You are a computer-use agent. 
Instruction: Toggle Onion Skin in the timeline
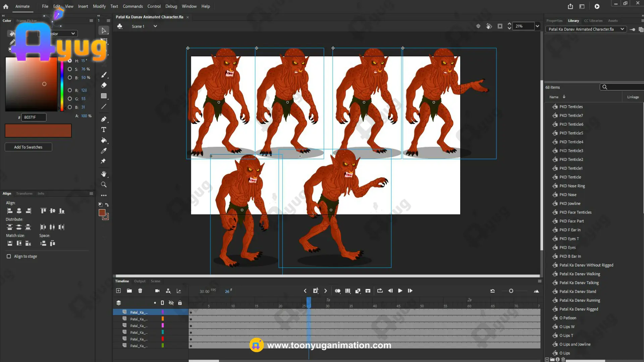(x=337, y=291)
